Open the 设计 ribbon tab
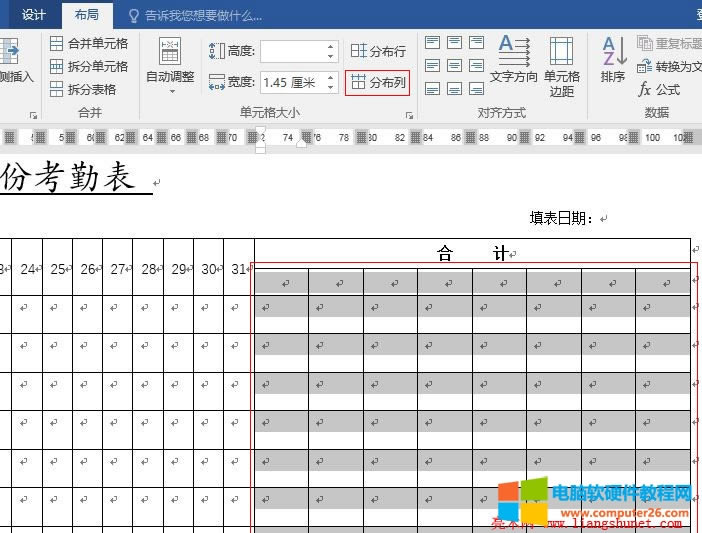Screen dimensions: 702x533 [x=34, y=15]
